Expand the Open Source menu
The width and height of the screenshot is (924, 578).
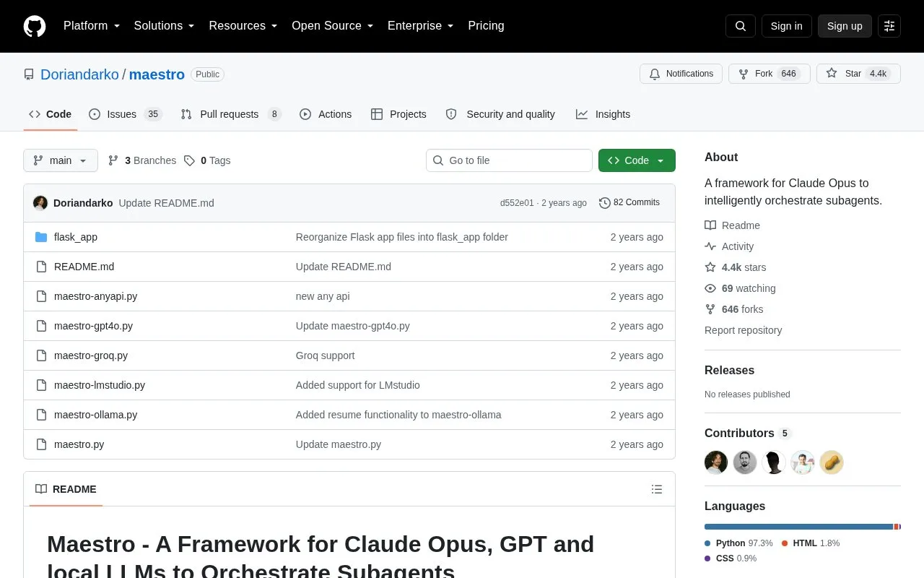click(x=333, y=26)
